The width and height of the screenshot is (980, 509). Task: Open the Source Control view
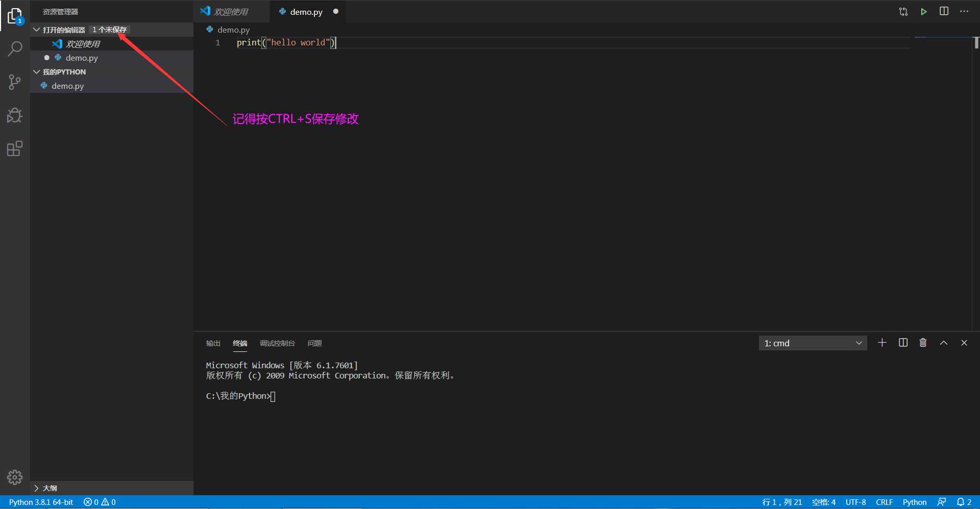pyautogui.click(x=15, y=82)
